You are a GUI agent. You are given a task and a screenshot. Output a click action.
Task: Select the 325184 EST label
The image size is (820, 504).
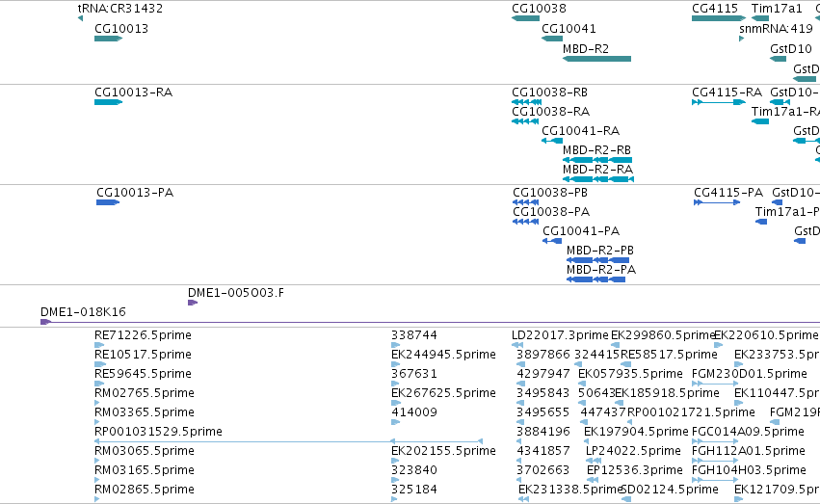[414, 490]
